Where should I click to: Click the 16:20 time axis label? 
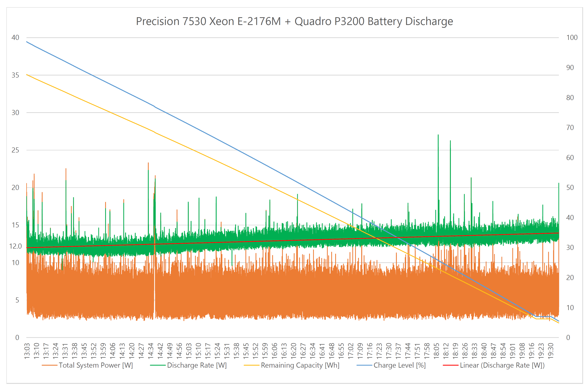[x=293, y=351]
